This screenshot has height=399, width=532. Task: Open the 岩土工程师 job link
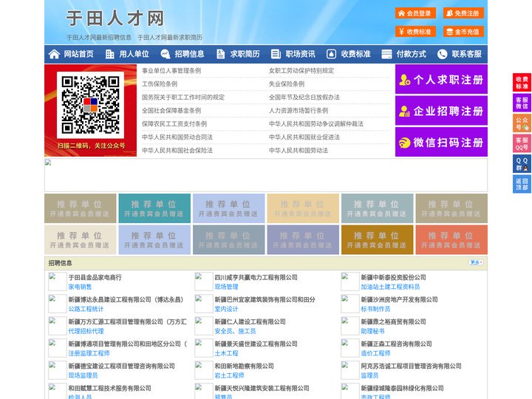pos(229,375)
